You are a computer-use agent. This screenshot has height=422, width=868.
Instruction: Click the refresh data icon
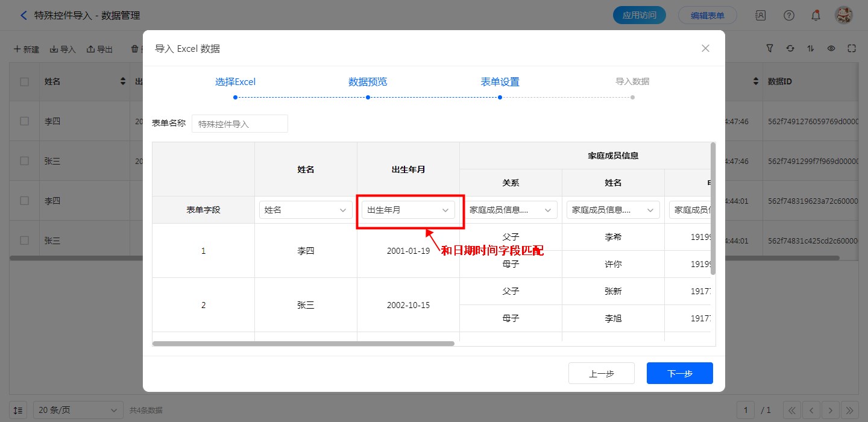(790, 49)
